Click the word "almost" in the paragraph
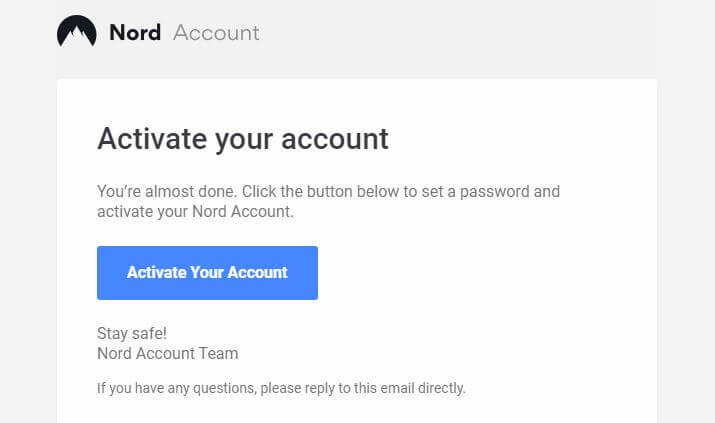The width and height of the screenshot is (715, 423). point(170,191)
